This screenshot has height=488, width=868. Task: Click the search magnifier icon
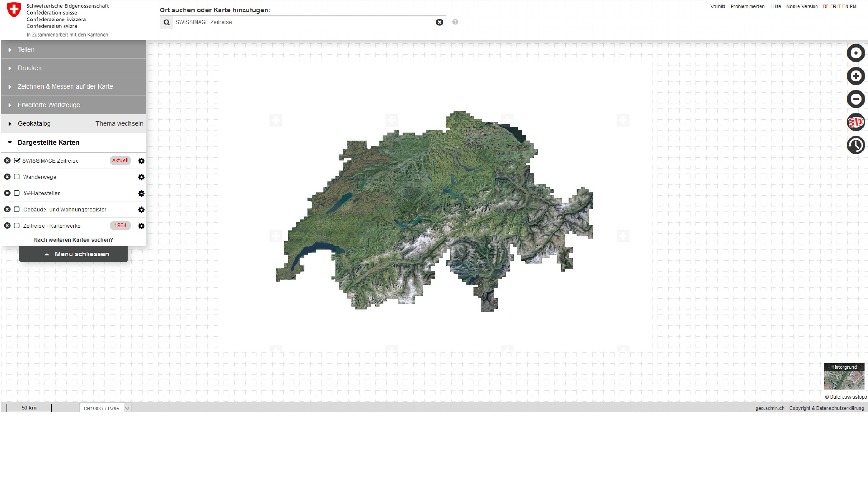(x=166, y=22)
